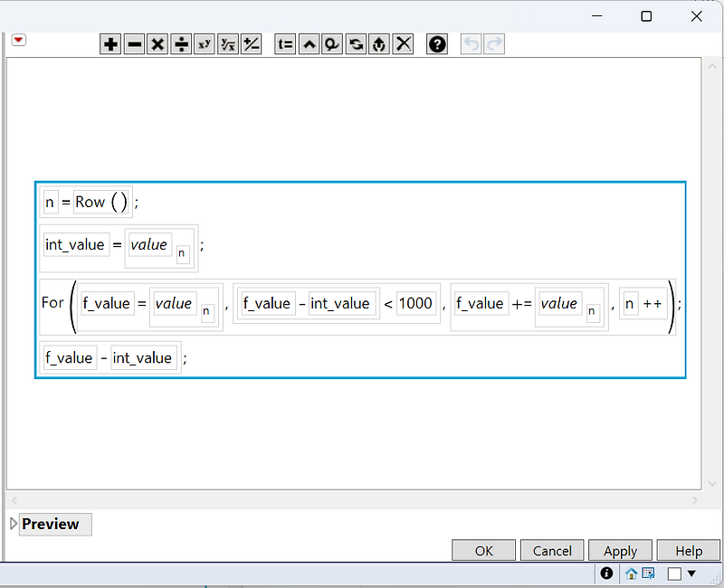Select the raise-to-power x^y icon
Image resolution: width=724 pixels, height=588 pixels.
click(204, 43)
